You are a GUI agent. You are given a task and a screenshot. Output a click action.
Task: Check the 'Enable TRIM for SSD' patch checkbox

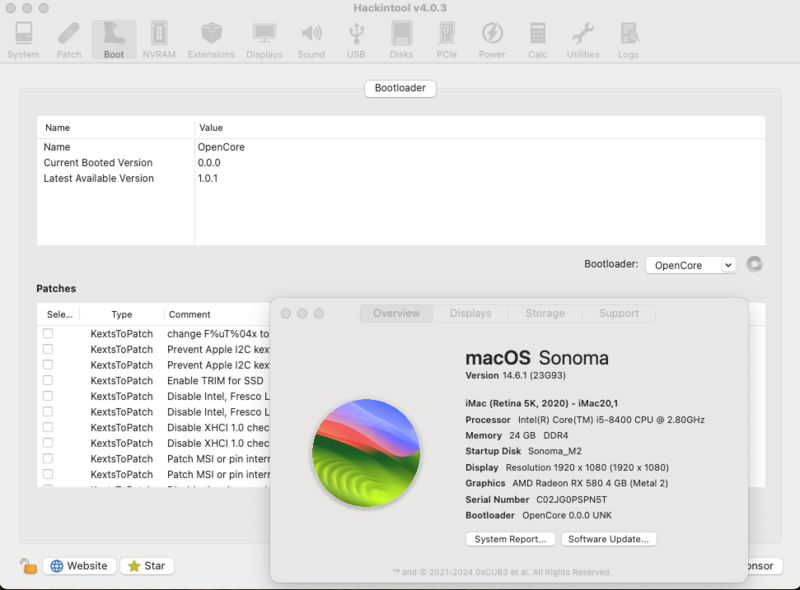[48, 381]
